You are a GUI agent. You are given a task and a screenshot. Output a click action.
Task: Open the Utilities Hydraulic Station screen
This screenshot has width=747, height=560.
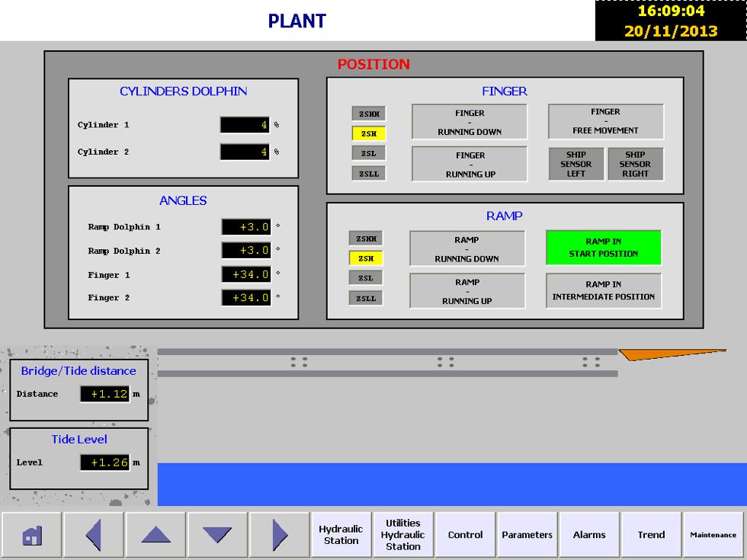[403, 535]
